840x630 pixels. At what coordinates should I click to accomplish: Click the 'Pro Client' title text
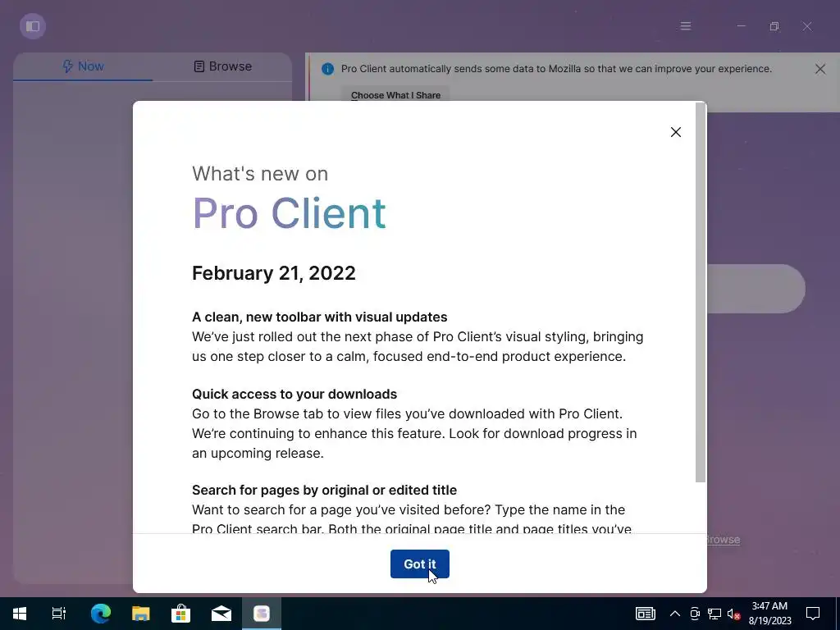click(x=290, y=213)
